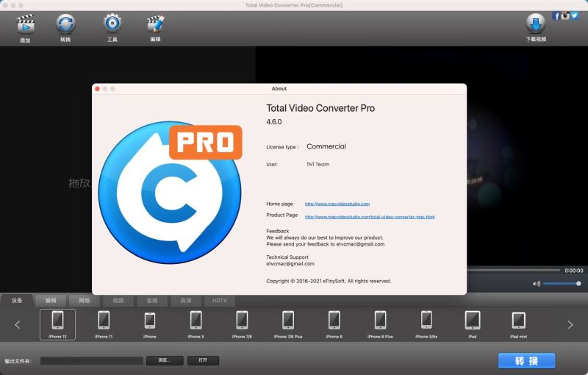This screenshot has height=375, width=588.
Task: Click the 'Technical Support' heading
Action: (x=287, y=257)
